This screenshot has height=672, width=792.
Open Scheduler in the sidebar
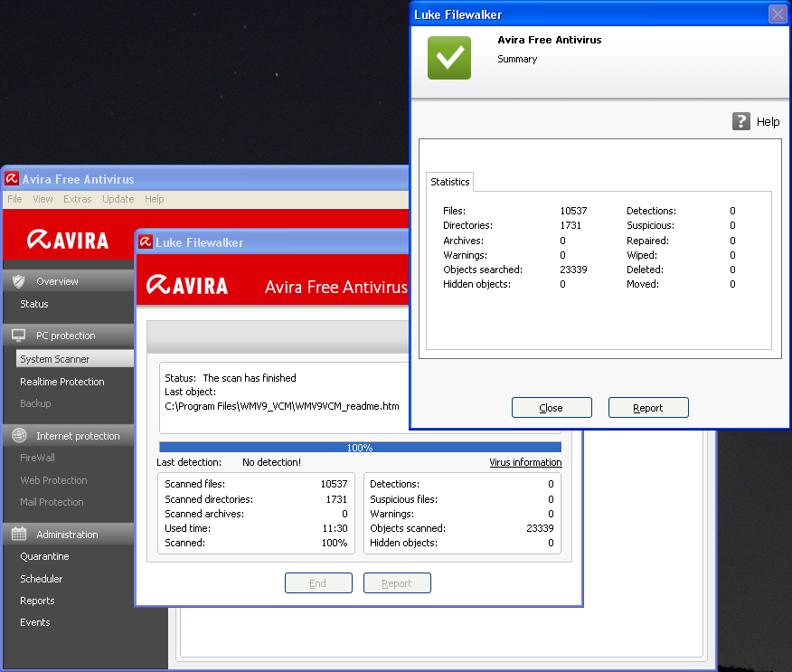click(42, 579)
